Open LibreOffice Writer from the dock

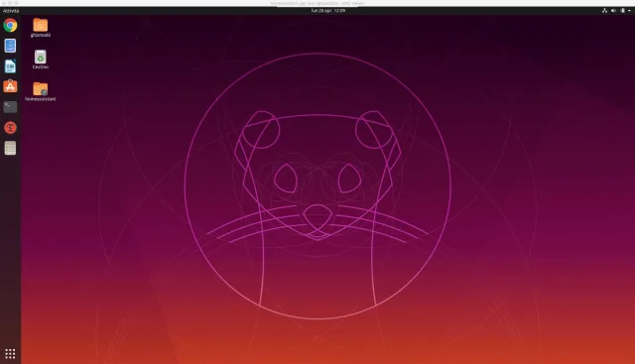pos(10,66)
